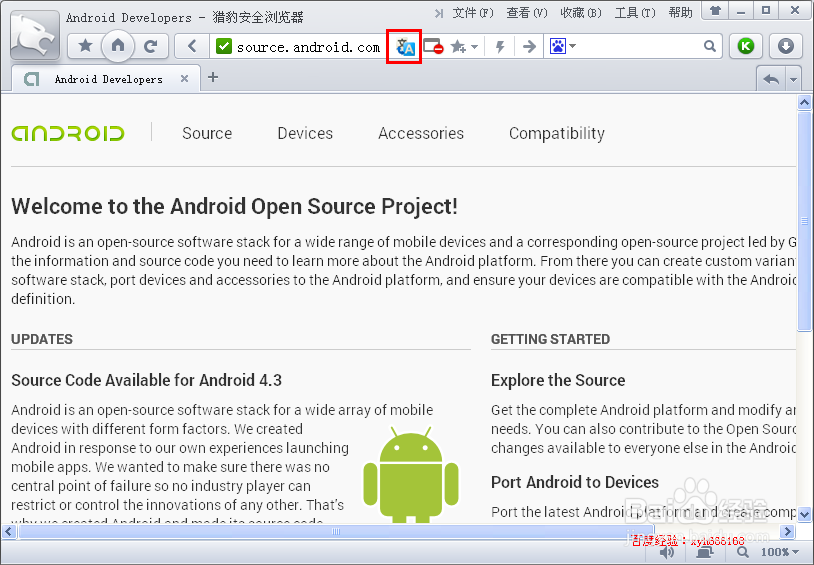Click inside the search box
814x565 pixels.
(x=639, y=46)
